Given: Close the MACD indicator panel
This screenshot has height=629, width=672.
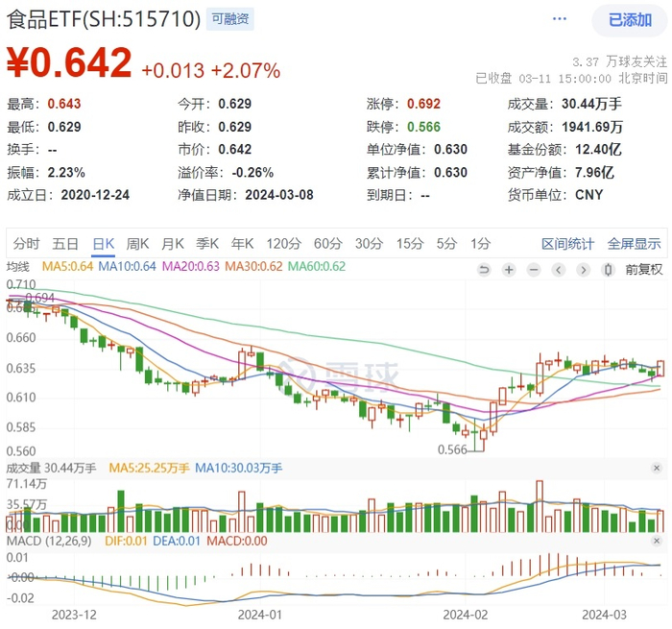Looking at the screenshot, I should (656, 541).
